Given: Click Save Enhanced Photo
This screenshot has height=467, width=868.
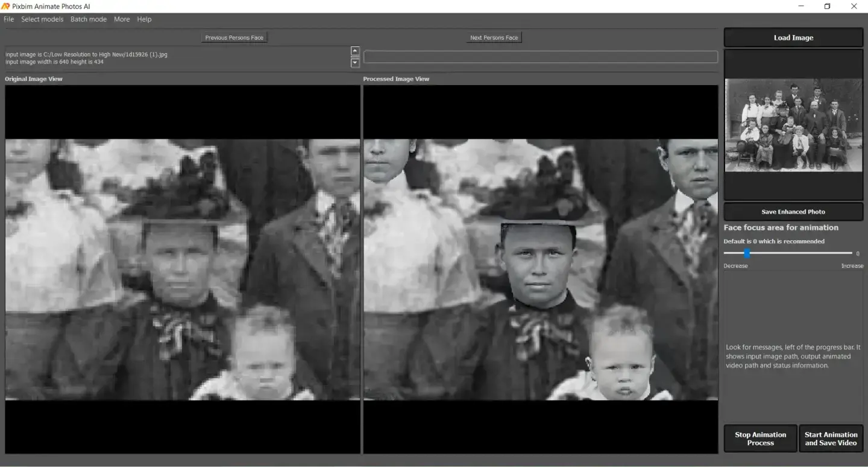Looking at the screenshot, I should tap(793, 212).
